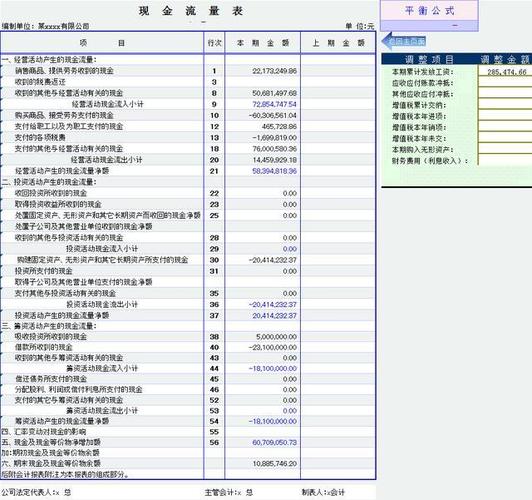
Task: Select the 经营活动产生的现金流量净额 value 58,394,818.36
Action: (x=274, y=171)
